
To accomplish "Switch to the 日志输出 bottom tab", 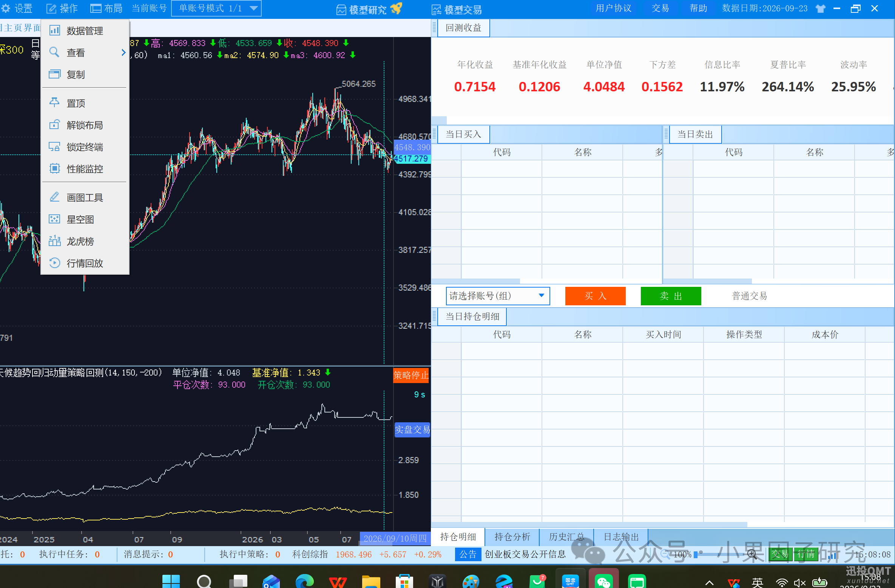I will (621, 537).
